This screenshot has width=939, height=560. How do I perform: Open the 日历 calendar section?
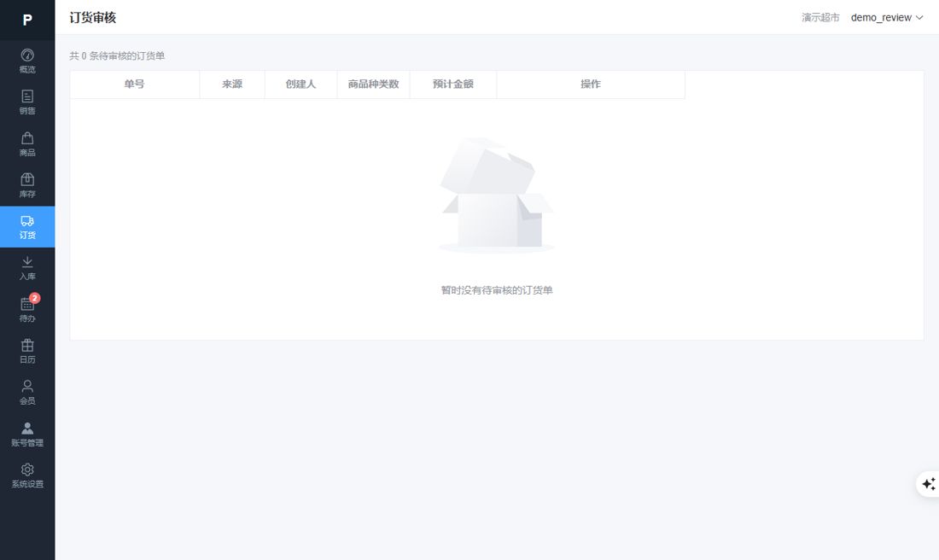(x=27, y=351)
